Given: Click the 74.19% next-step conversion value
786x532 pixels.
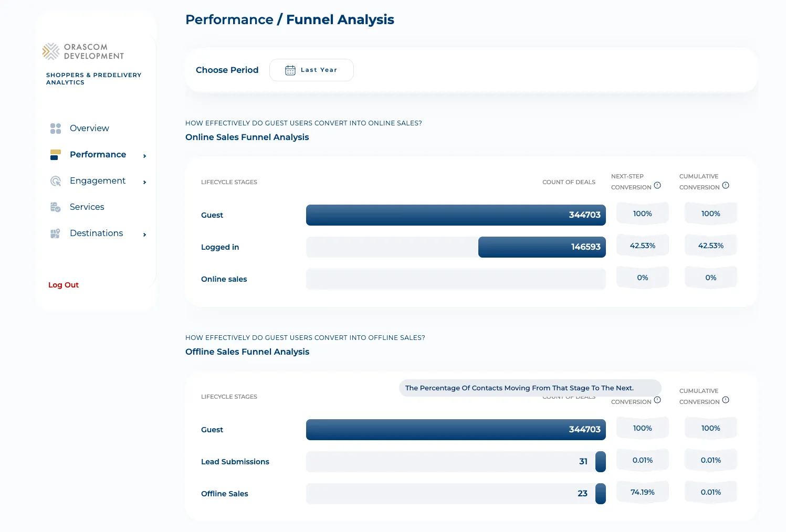Looking at the screenshot, I should click(643, 492).
